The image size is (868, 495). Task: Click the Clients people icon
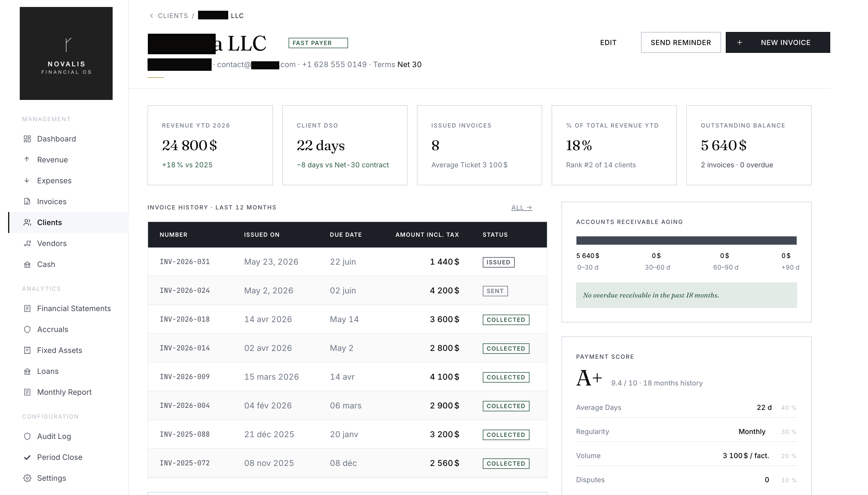pos(27,222)
